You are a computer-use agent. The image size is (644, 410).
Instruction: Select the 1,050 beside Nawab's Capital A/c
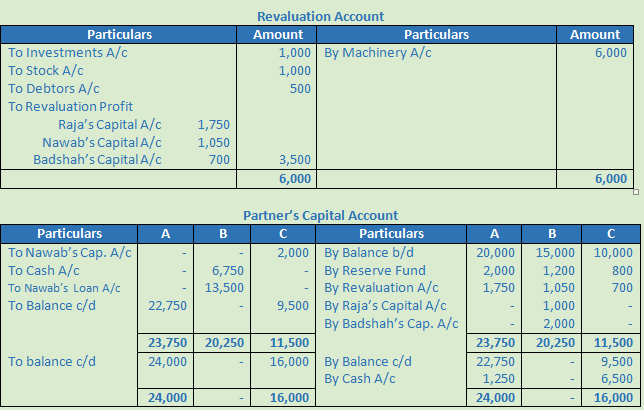tap(214, 143)
